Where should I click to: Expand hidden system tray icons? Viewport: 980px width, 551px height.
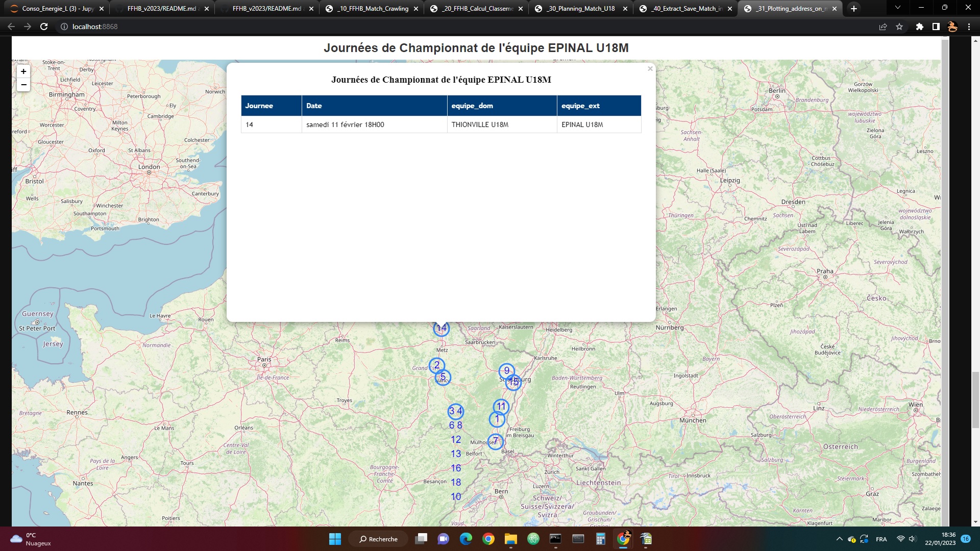coord(841,539)
